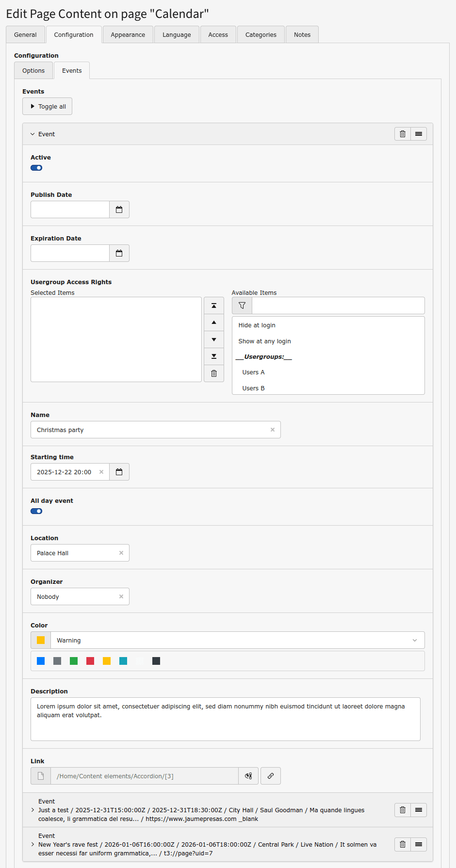Click the Starting time calendar icon

[x=119, y=472]
